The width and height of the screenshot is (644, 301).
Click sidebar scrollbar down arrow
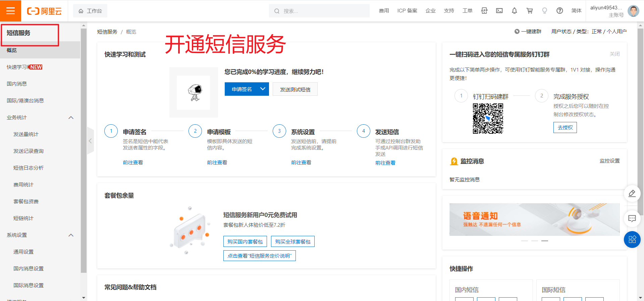[x=84, y=298]
